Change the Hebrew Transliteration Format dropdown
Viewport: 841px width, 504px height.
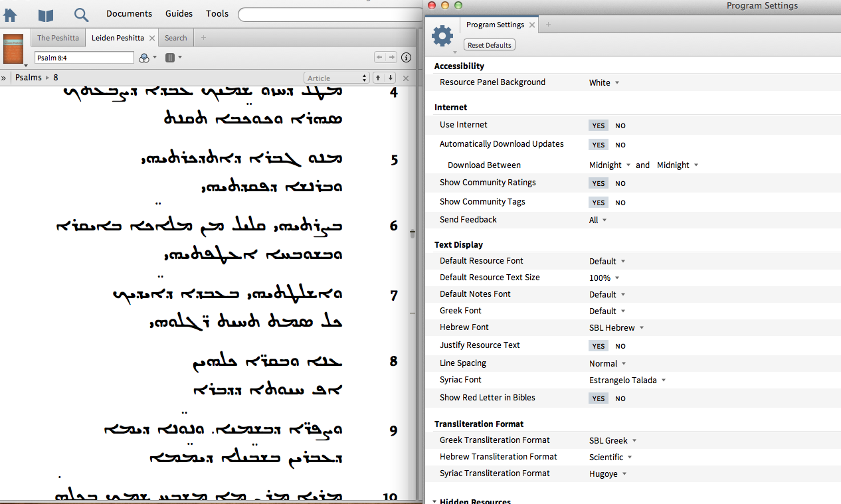click(610, 457)
